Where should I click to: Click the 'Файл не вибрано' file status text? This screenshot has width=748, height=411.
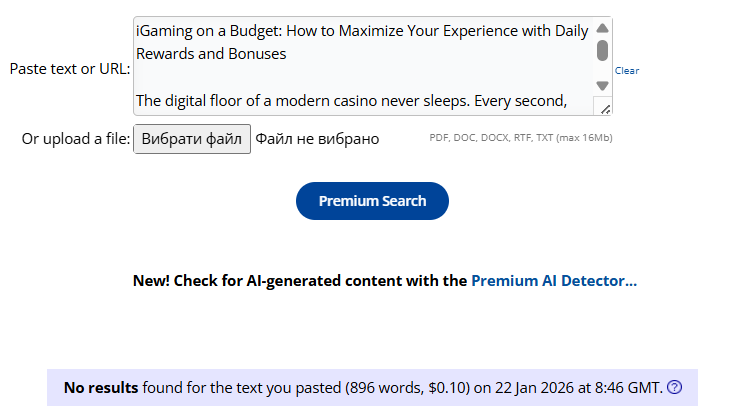[x=317, y=139]
